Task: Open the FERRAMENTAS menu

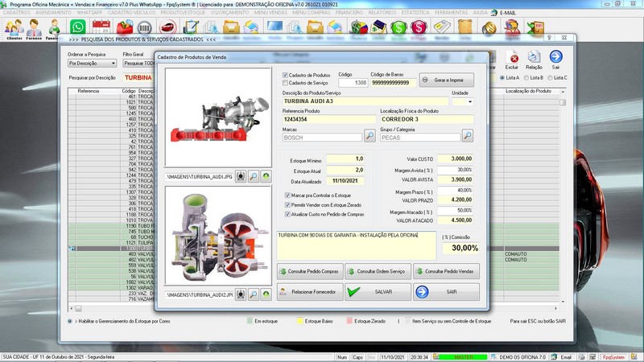Action: point(451,13)
